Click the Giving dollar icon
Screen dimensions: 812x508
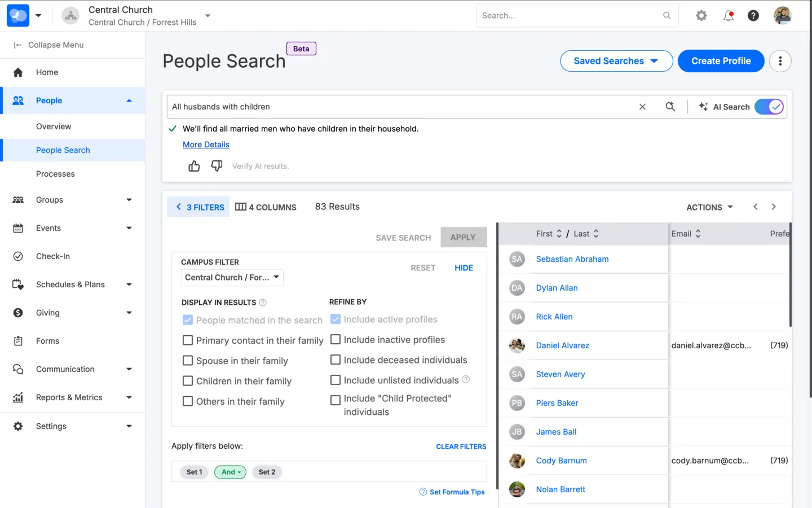[x=18, y=313]
